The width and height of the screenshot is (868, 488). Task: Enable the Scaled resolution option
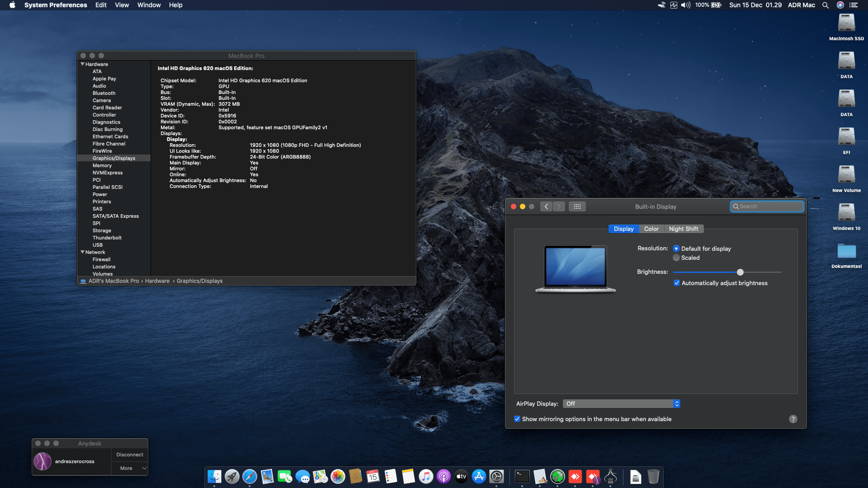tap(676, 258)
